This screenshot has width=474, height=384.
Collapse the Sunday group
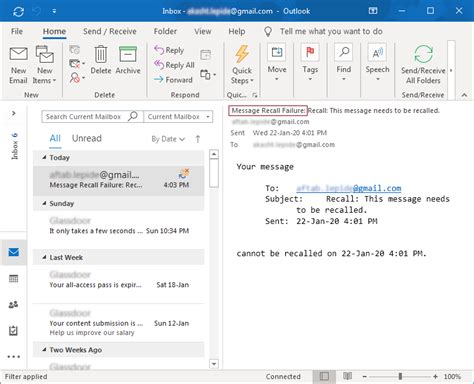44,203
